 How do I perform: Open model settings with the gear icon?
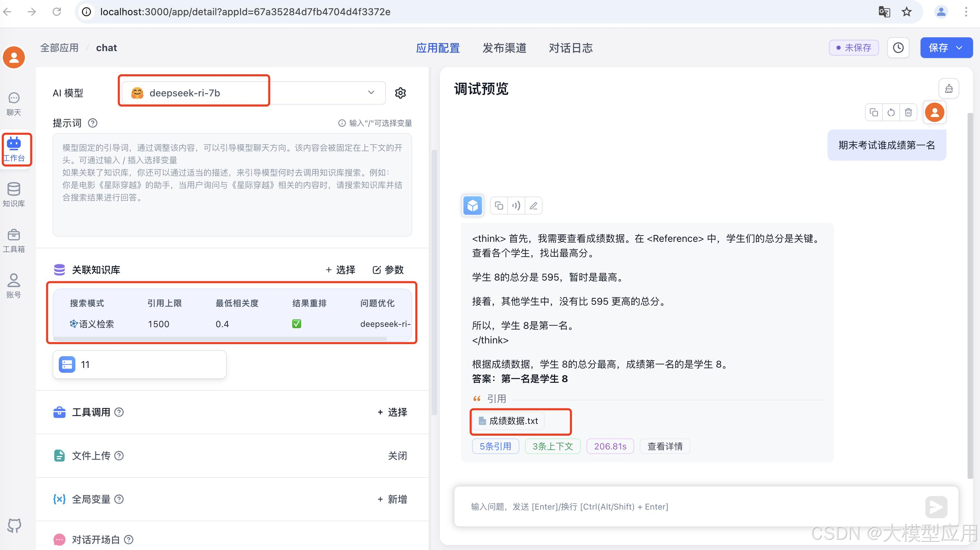(x=400, y=93)
